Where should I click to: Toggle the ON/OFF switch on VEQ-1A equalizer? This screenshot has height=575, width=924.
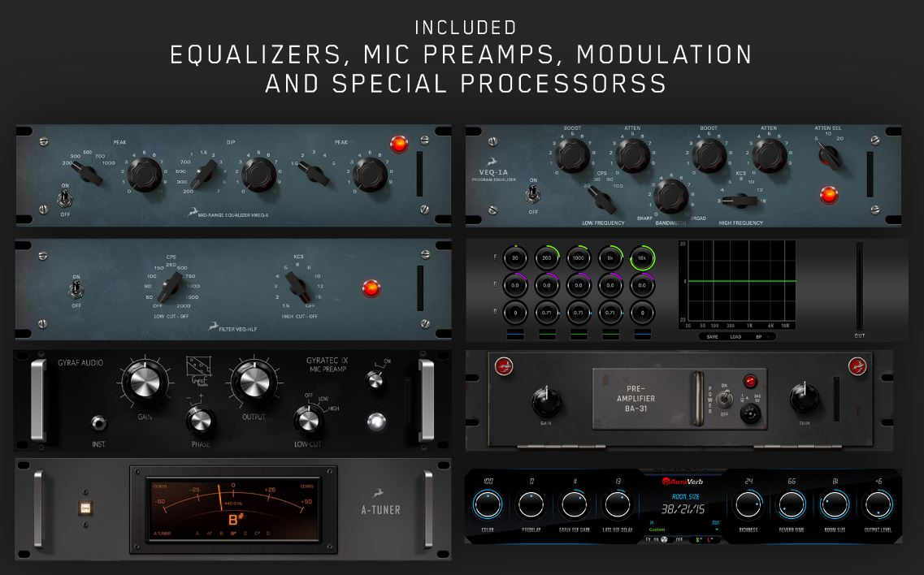(533, 193)
